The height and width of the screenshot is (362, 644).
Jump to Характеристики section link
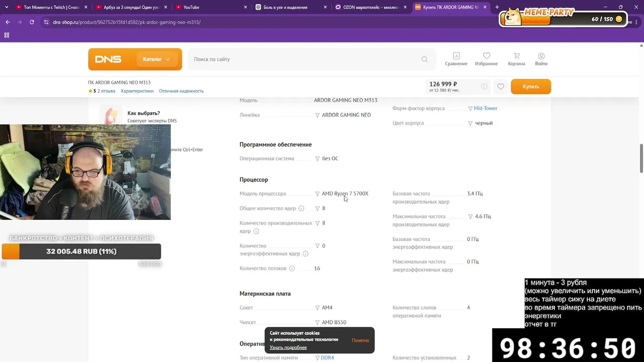137,91
